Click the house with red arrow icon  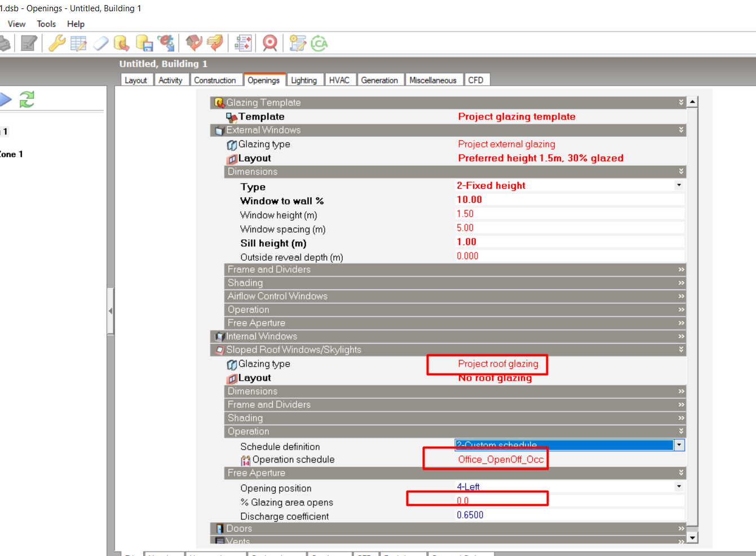(194, 43)
